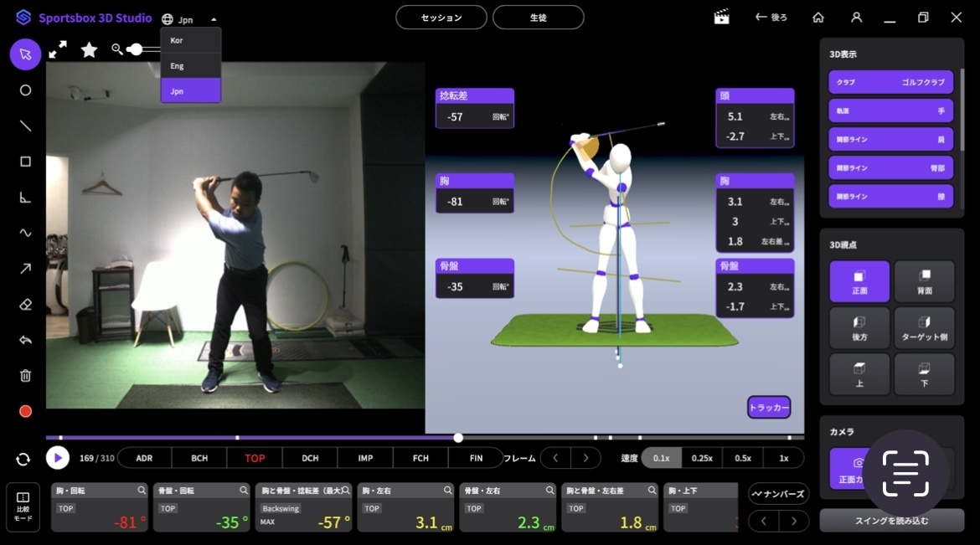Select the straight line drawing tool
This screenshot has height=545, width=980.
pos(25,126)
